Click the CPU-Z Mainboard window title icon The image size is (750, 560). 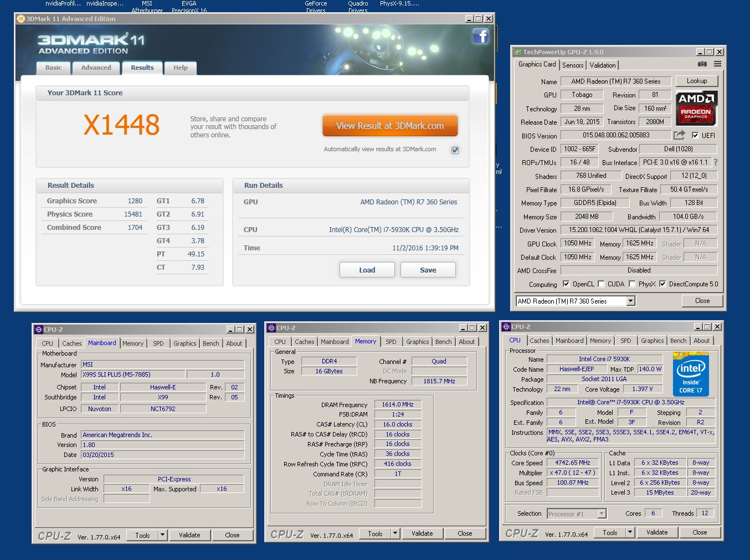point(39,330)
